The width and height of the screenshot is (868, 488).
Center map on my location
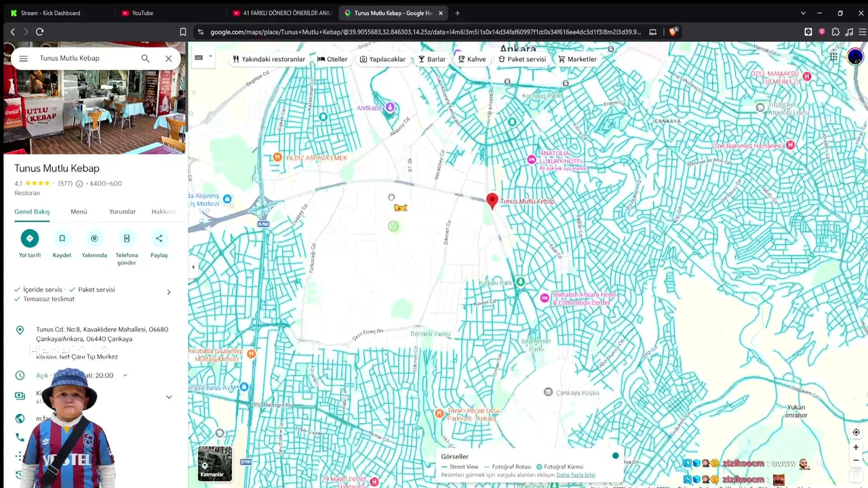856,432
